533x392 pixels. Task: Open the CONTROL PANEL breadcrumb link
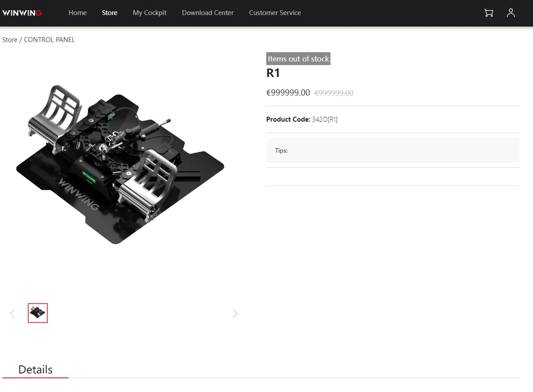(49, 39)
